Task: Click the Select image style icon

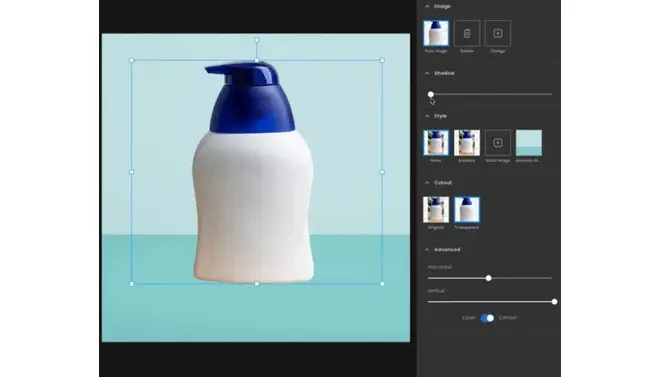Action: click(498, 143)
